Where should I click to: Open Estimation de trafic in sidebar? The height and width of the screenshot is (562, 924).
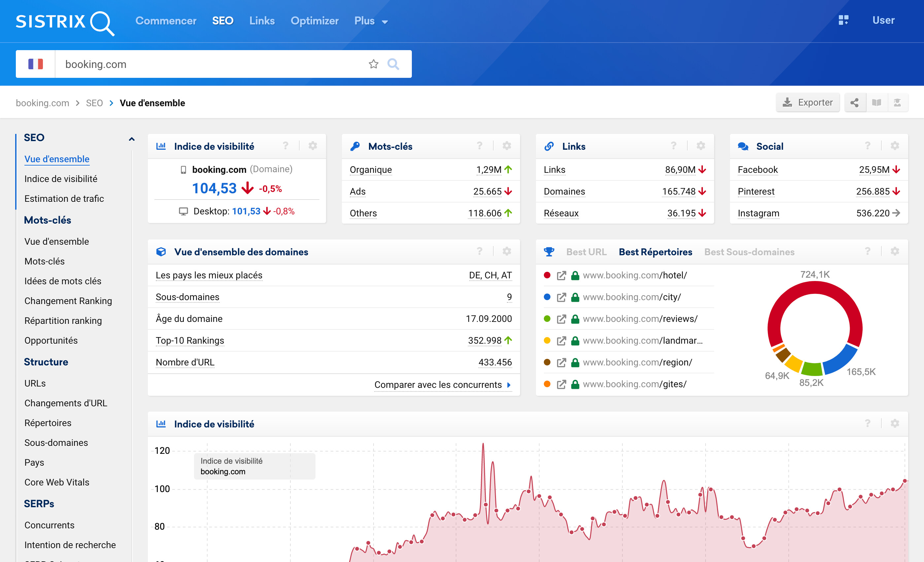[64, 199]
